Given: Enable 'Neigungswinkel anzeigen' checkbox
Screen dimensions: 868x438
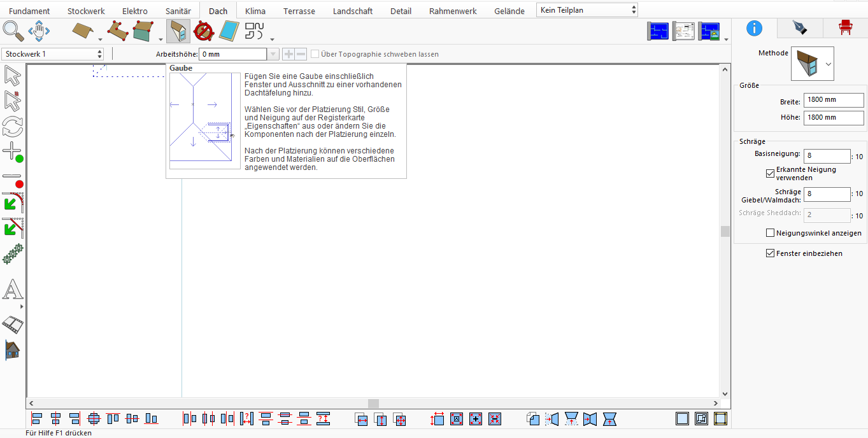Looking at the screenshot, I should [771, 233].
